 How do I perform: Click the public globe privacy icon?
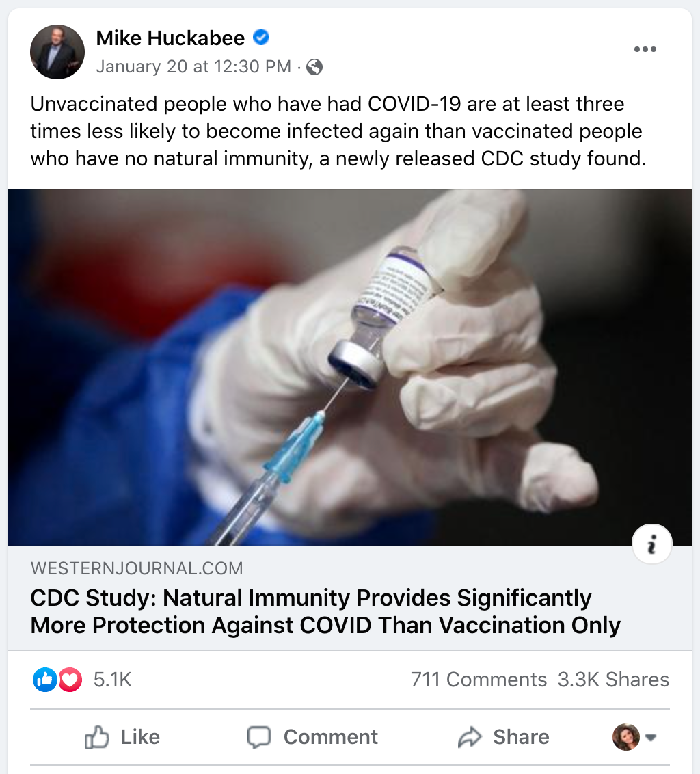point(314,67)
